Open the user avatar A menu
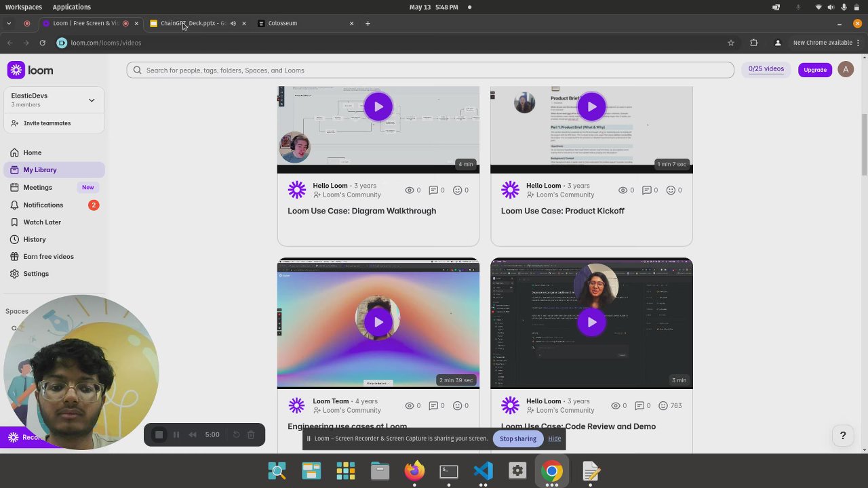The height and width of the screenshot is (488, 868). [x=846, y=69]
